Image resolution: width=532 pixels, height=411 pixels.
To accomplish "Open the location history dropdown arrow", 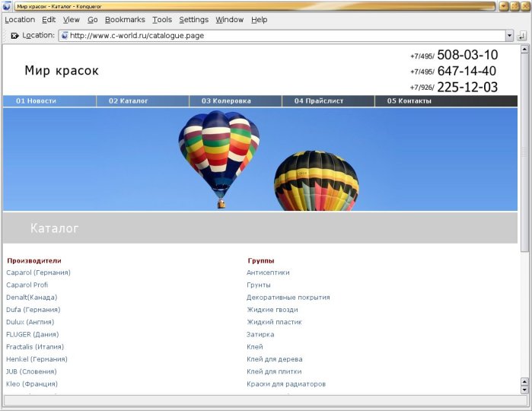I will (x=509, y=36).
